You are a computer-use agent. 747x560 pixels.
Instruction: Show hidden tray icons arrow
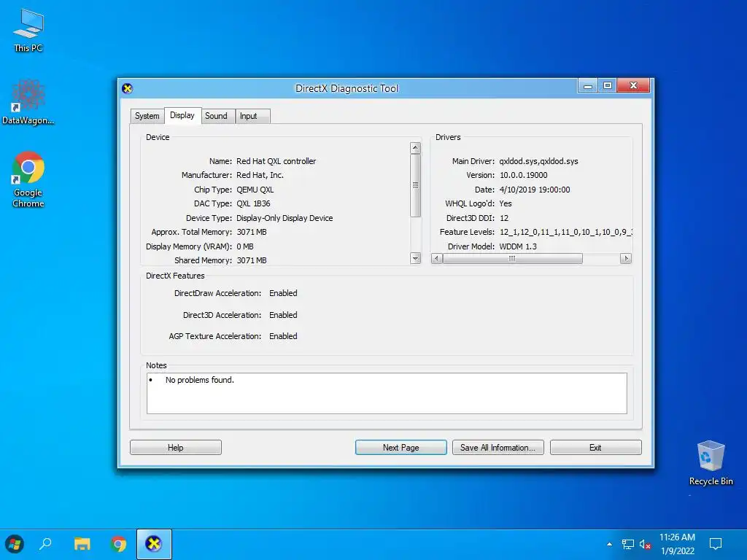[x=609, y=544]
